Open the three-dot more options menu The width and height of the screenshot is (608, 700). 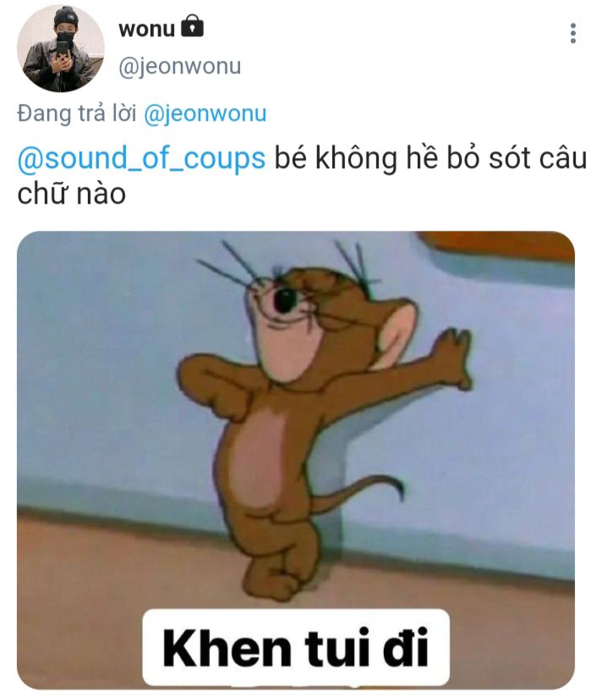[x=572, y=34]
